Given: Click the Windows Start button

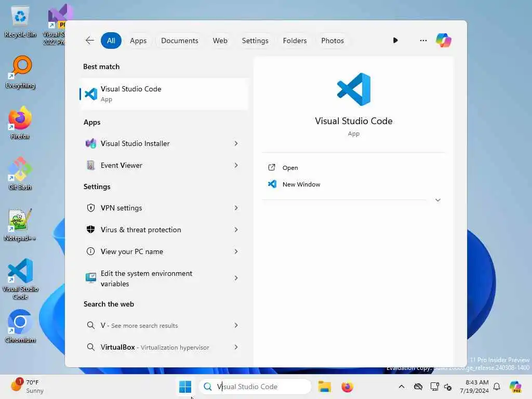Looking at the screenshot, I should [x=185, y=387].
